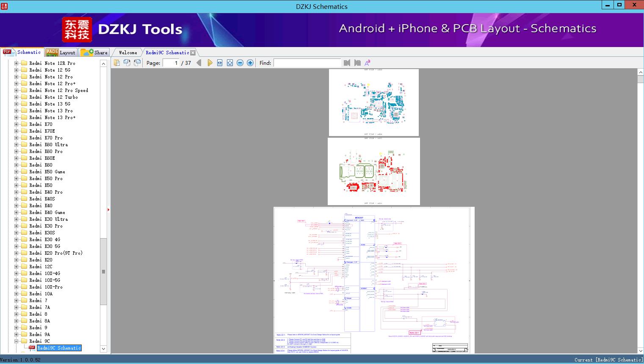Click the DZKJ logo in the banner
Viewport: 644px width, 364px height.
coord(77,30)
